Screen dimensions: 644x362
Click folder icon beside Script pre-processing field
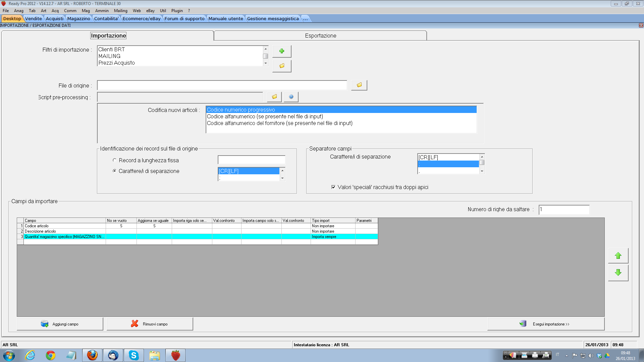(274, 97)
